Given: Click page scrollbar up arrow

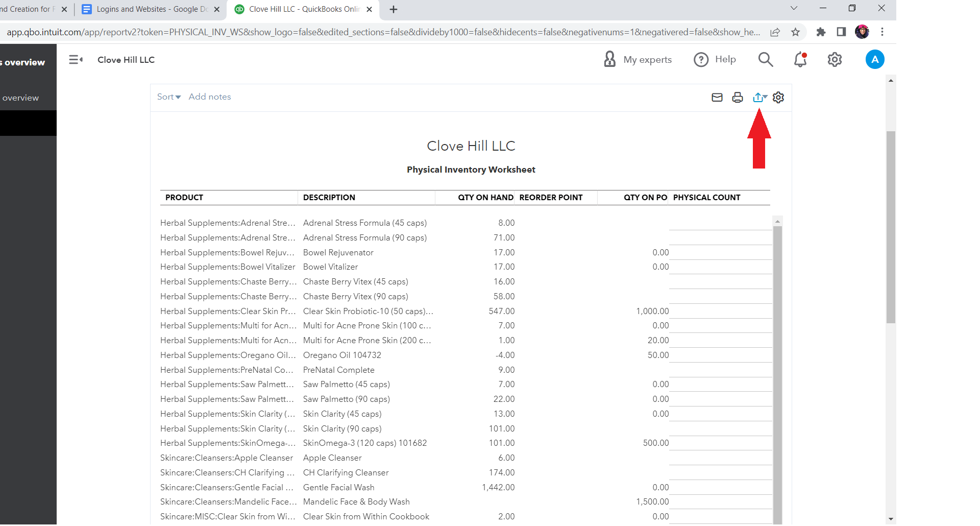Looking at the screenshot, I should (891, 80).
